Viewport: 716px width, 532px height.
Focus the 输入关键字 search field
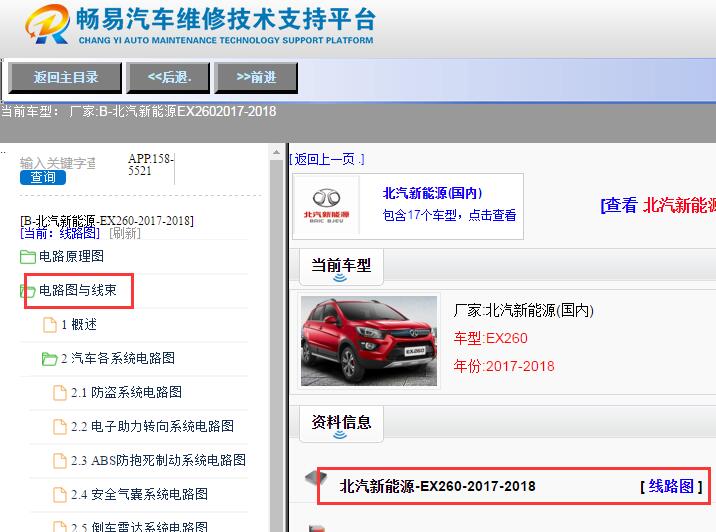58,163
